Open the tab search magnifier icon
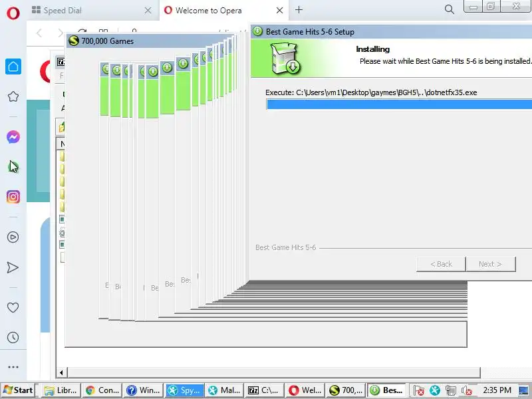Screen dimensions: 532x399 coord(450,9)
